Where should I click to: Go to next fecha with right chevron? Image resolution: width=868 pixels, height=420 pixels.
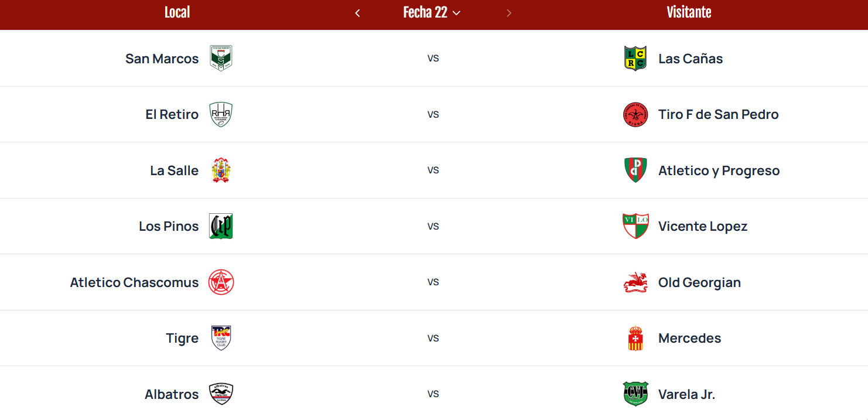(x=509, y=13)
